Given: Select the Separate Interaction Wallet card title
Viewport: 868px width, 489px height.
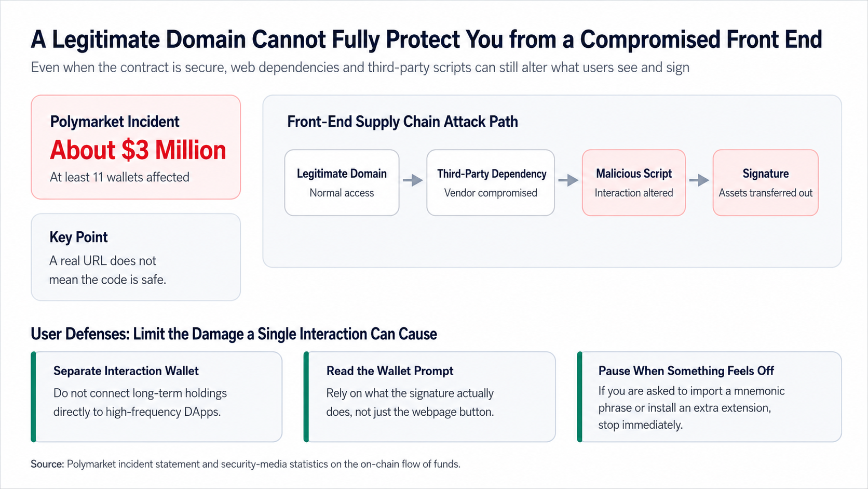Looking at the screenshot, I should 126,371.
